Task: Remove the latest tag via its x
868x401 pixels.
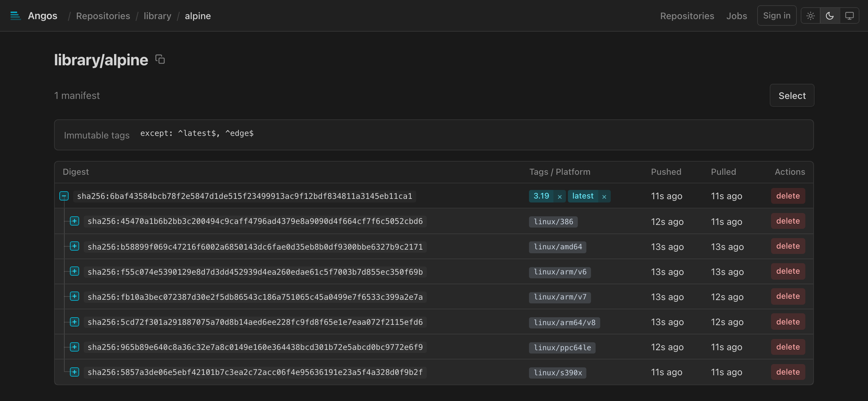Action: coord(604,197)
